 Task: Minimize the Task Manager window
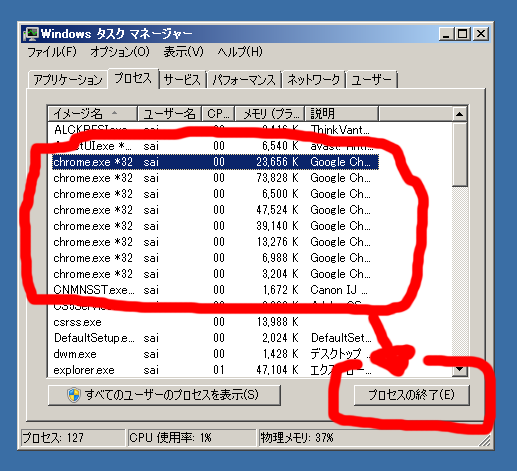tap(446, 34)
